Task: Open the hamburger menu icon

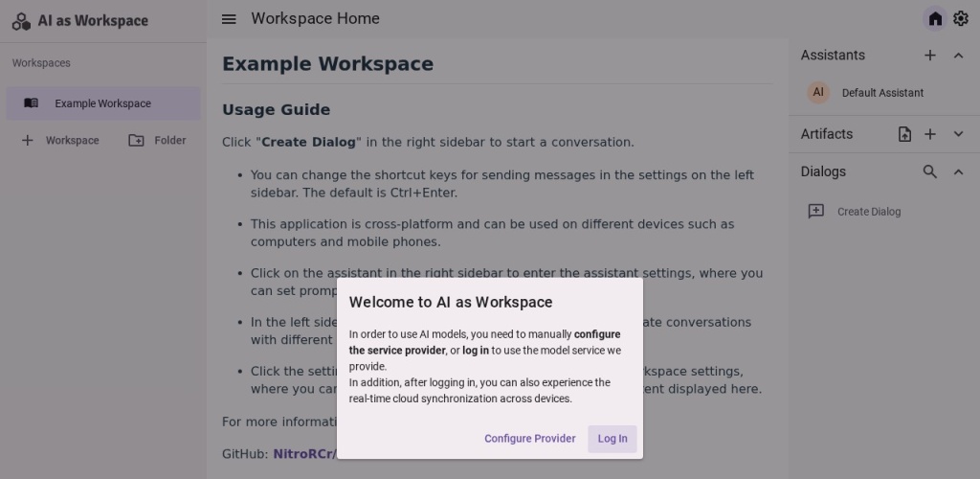Action: click(229, 19)
